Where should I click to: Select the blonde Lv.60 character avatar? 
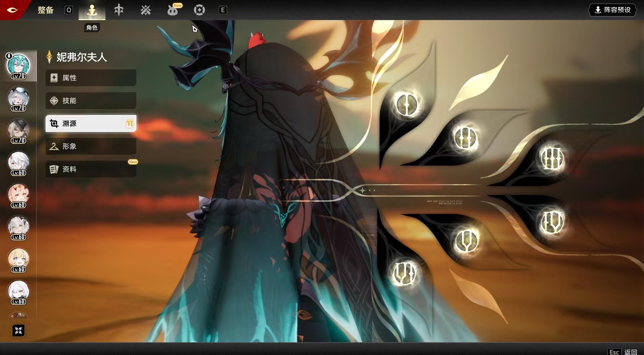coord(18,259)
